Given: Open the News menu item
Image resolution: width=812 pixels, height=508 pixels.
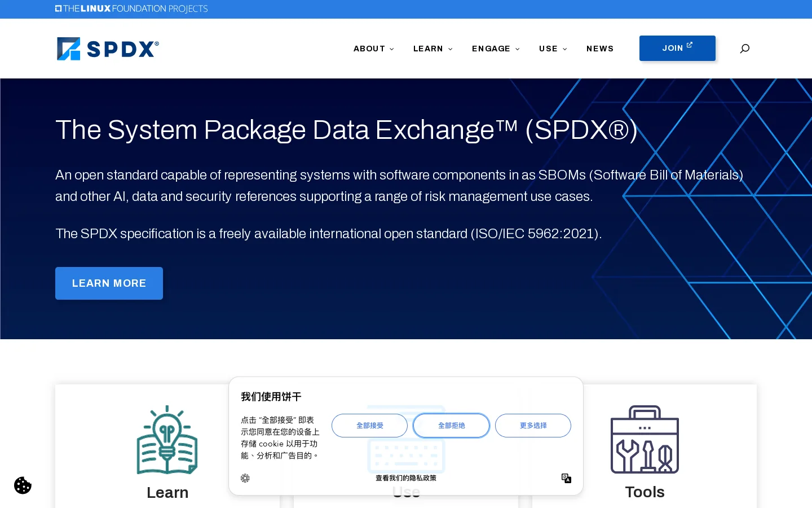Looking at the screenshot, I should pyautogui.click(x=600, y=49).
